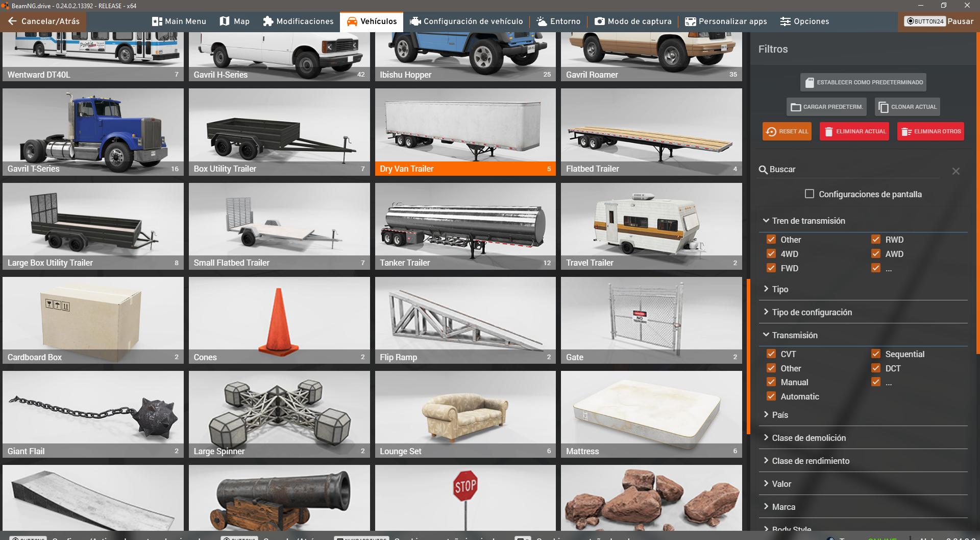Click the Map icon in top bar
980x540 pixels.
tap(225, 21)
